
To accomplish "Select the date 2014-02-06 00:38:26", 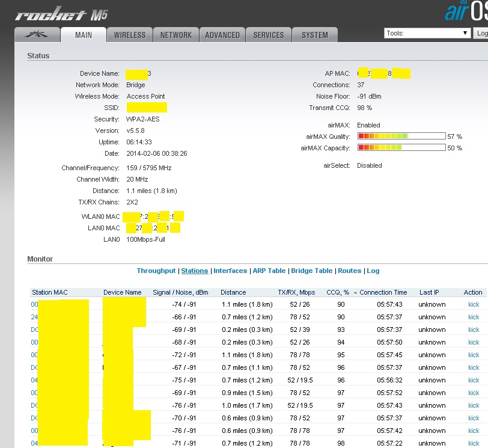I will [156, 153].
